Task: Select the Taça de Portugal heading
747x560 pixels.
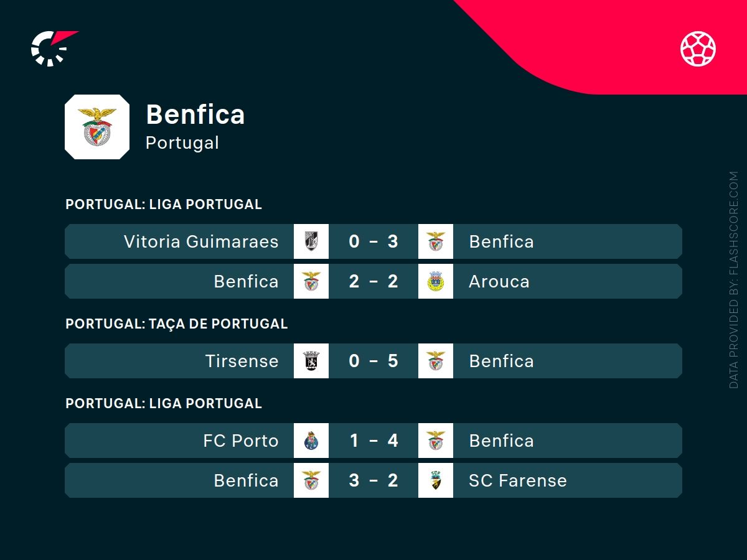Action: [x=176, y=324]
